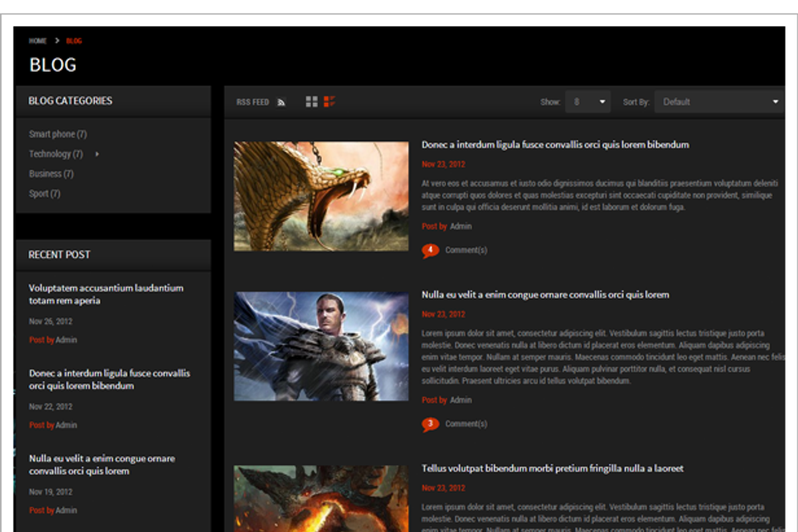
Task: Switch to list view layout
Action: (x=329, y=102)
